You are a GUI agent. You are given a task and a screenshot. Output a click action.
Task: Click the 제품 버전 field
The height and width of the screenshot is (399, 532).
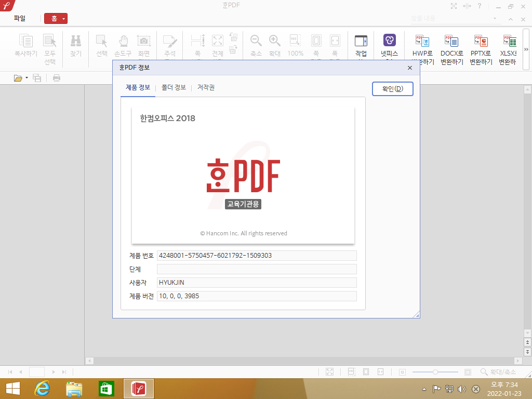pyautogui.click(x=257, y=296)
